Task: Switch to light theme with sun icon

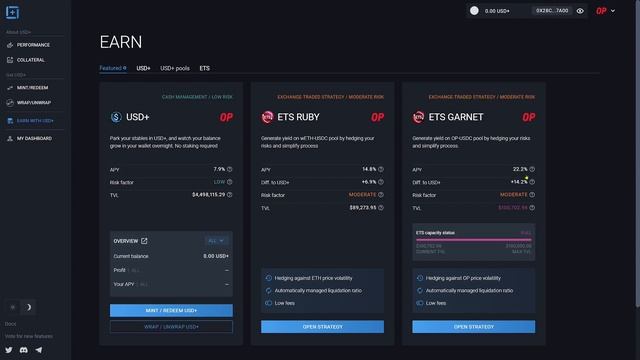Action: [x=13, y=307]
